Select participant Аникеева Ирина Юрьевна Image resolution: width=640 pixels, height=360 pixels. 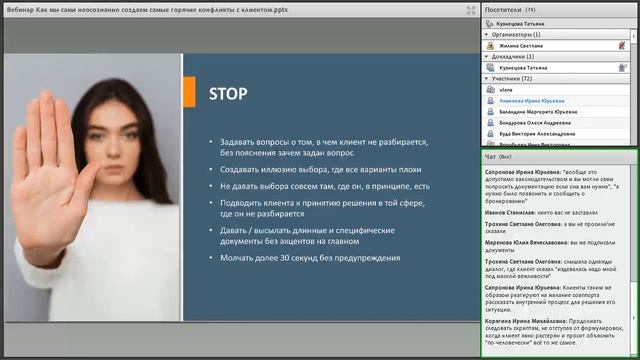click(556, 101)
